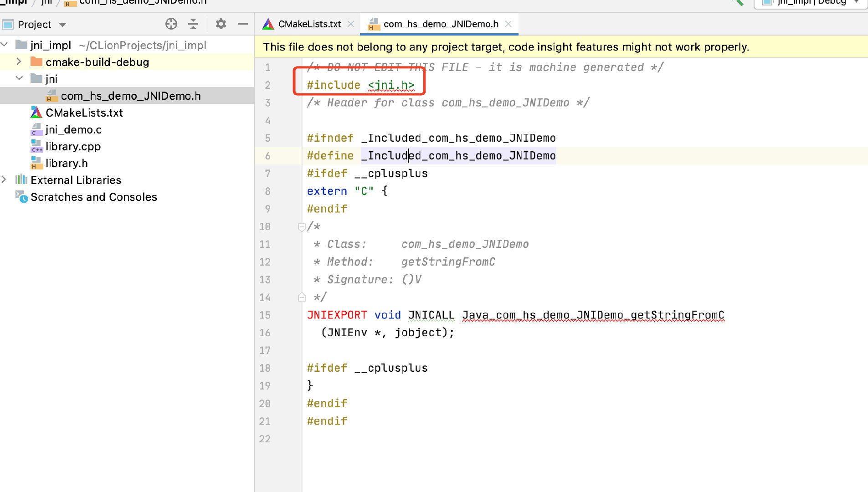
Task: Click the header file icon on active tab
Action: coord(374,24)
